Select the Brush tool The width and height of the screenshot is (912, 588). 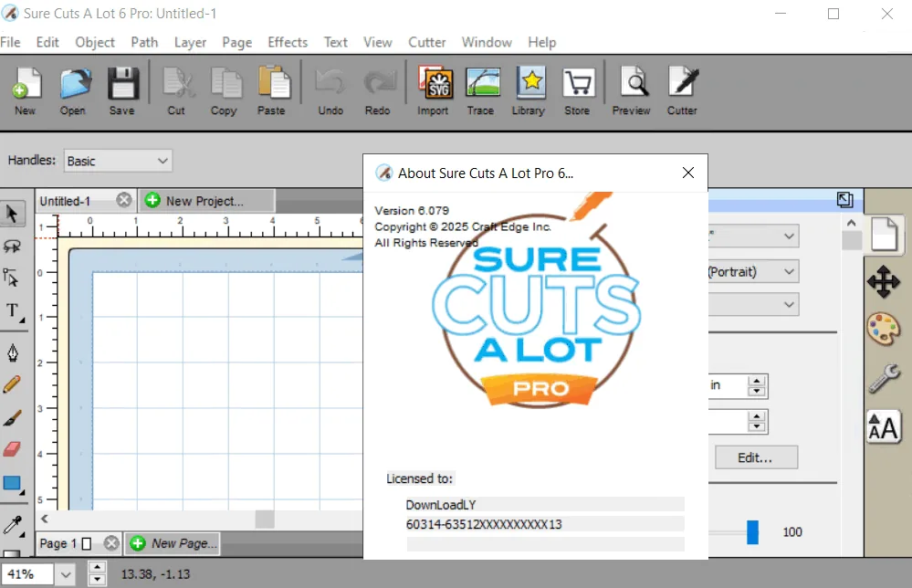point(12,417)
